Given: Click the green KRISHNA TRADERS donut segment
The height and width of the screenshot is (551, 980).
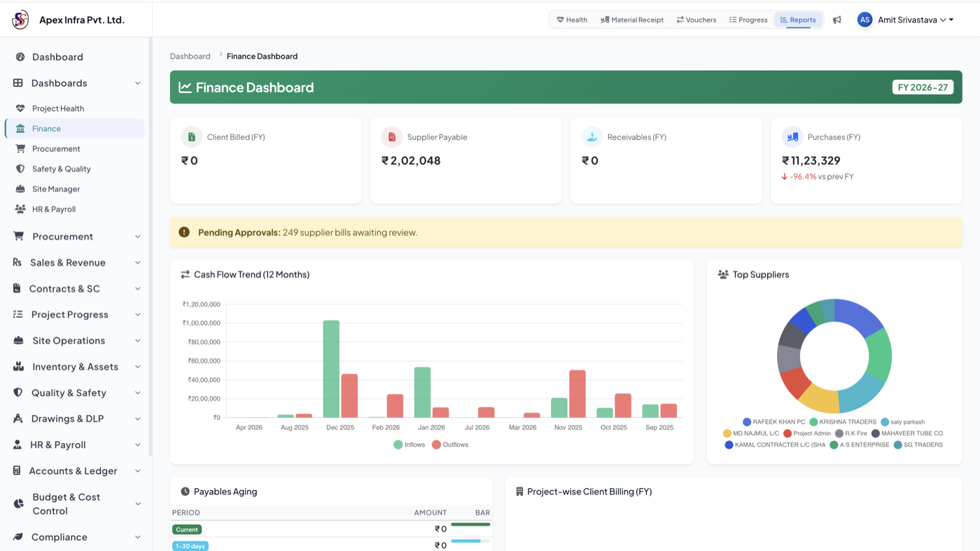Looking at the screenshot, I should click(879, 354).
